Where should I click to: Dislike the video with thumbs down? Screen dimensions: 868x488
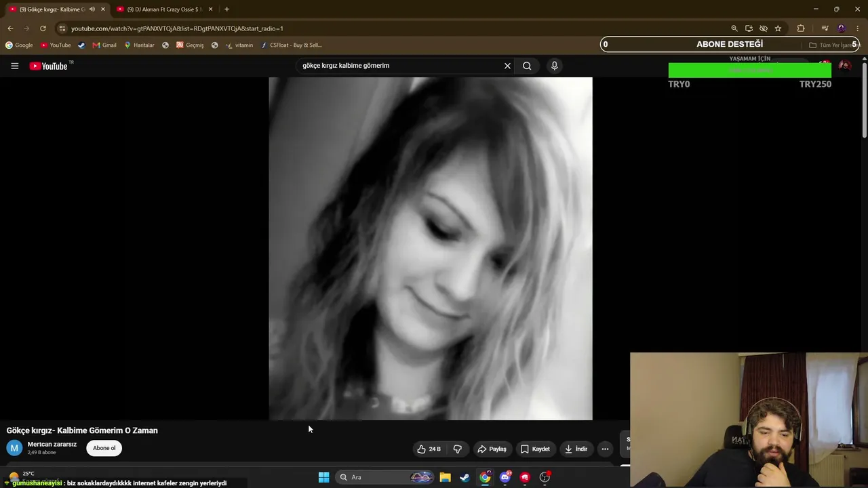pos(458,449)
